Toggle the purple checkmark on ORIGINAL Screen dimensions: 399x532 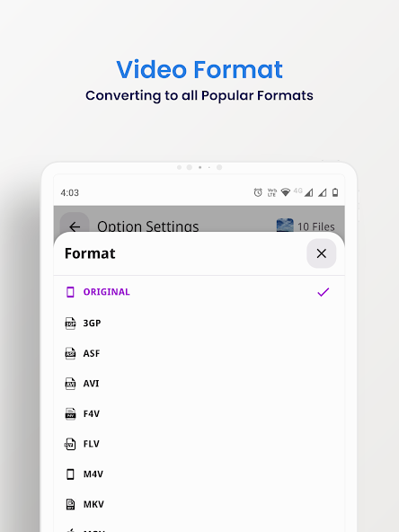[x=323, y=292]
